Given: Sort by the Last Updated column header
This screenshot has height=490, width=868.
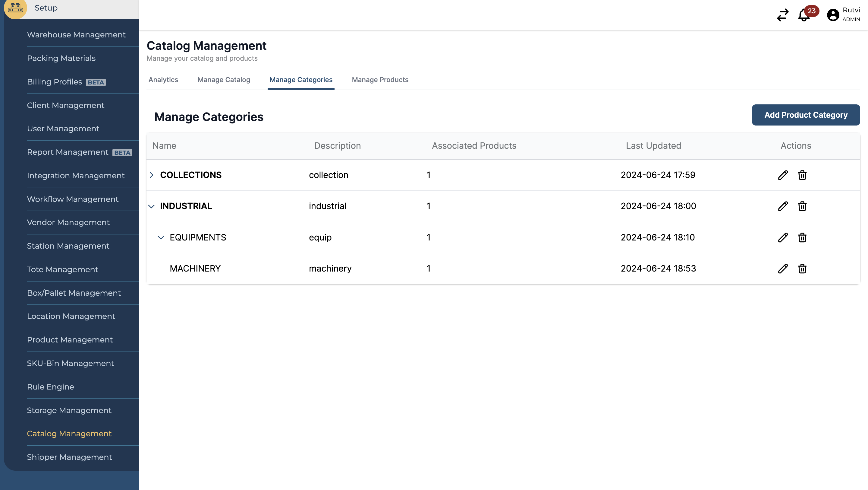Looking at the screenshot, I should (x=653, y=146).
